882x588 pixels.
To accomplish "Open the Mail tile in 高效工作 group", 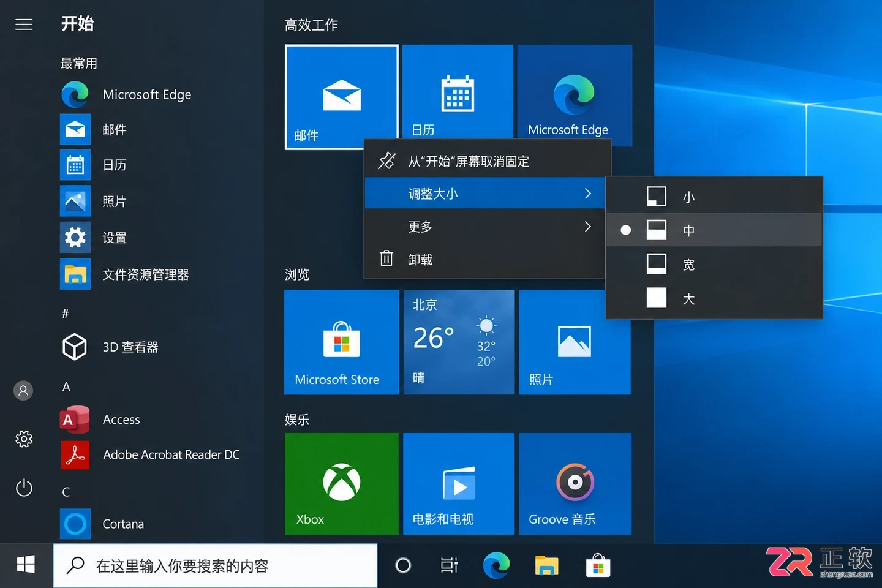I will click(x=341, y=96).
